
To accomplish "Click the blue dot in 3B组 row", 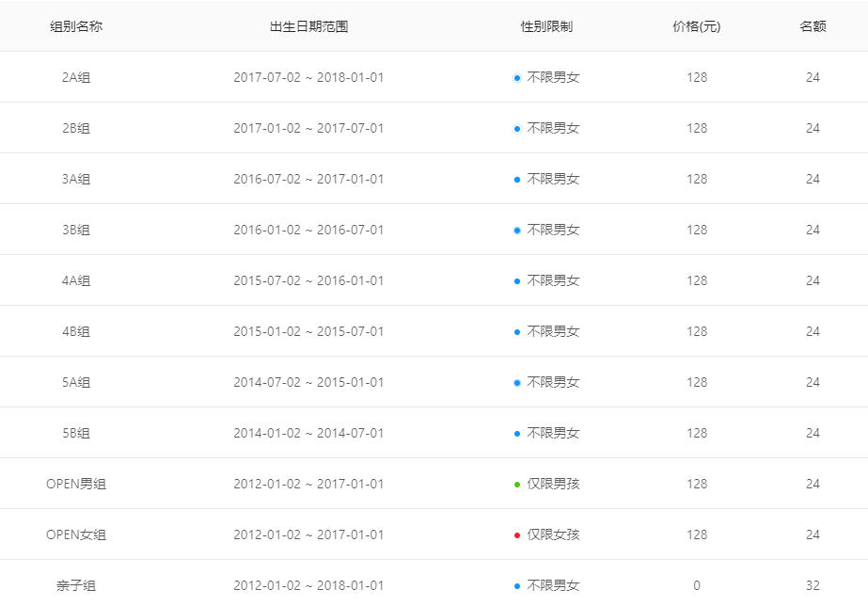I will tap(517, 231).
